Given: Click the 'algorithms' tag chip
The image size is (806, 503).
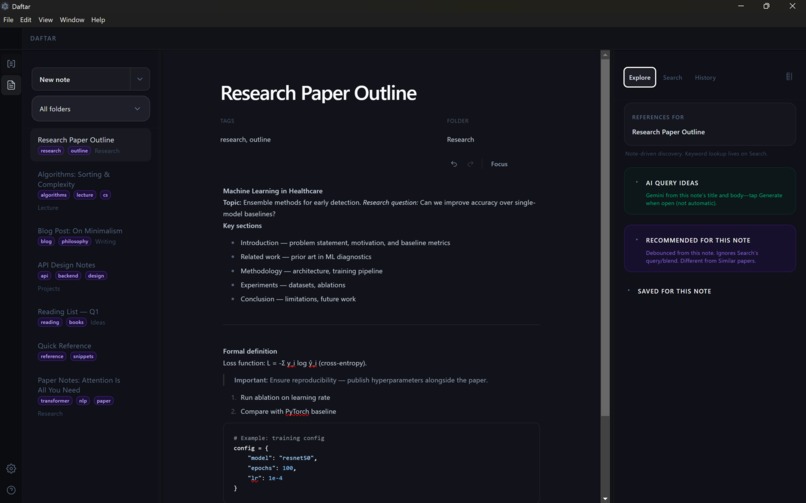Looking at the screenshot, I should pyautogui.click(x=53, y=195).
